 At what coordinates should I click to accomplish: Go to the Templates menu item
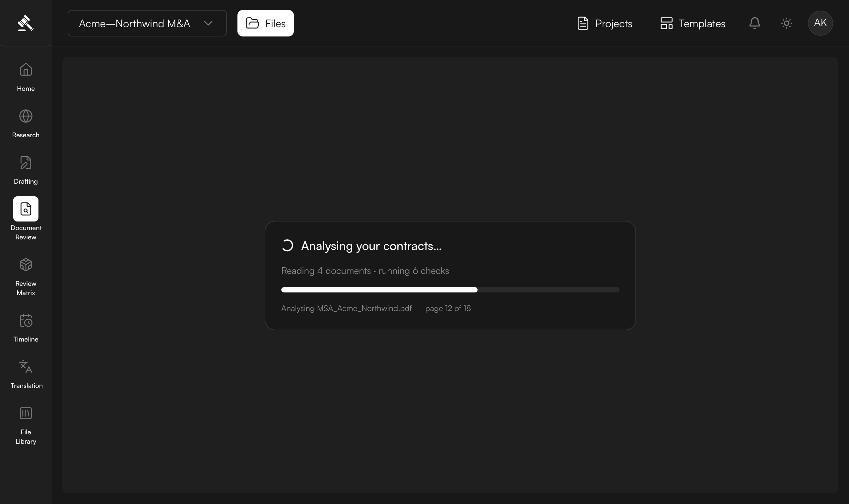pos(693,23)
